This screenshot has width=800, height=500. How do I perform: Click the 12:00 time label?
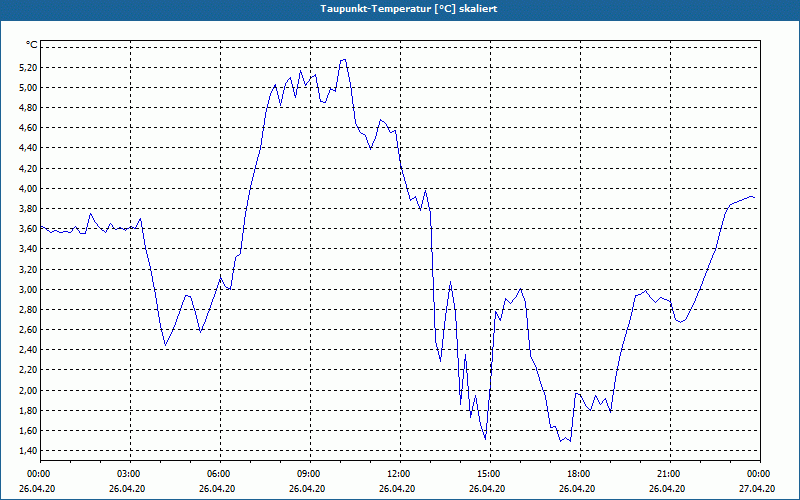[398, 474]
